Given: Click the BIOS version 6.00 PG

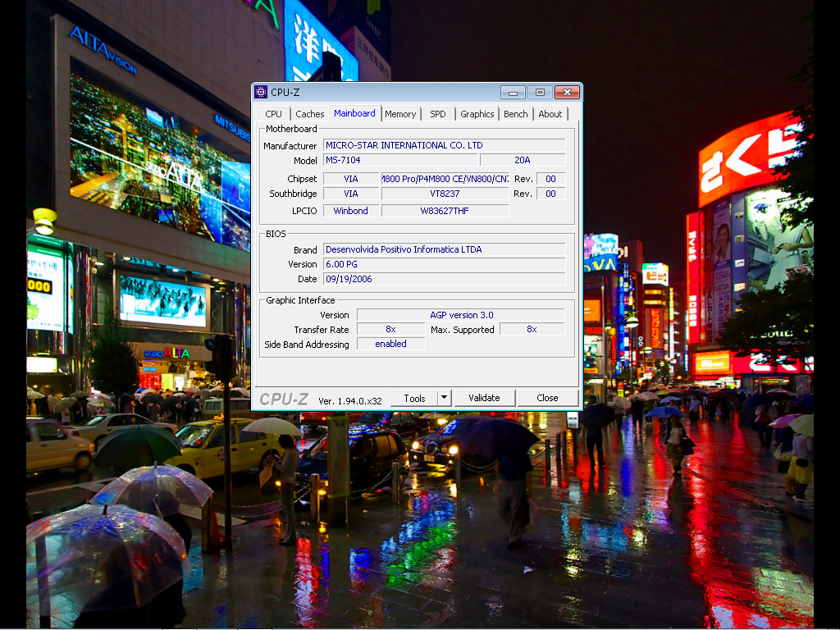Looking at the screenshot, I should tap(444, 264).
